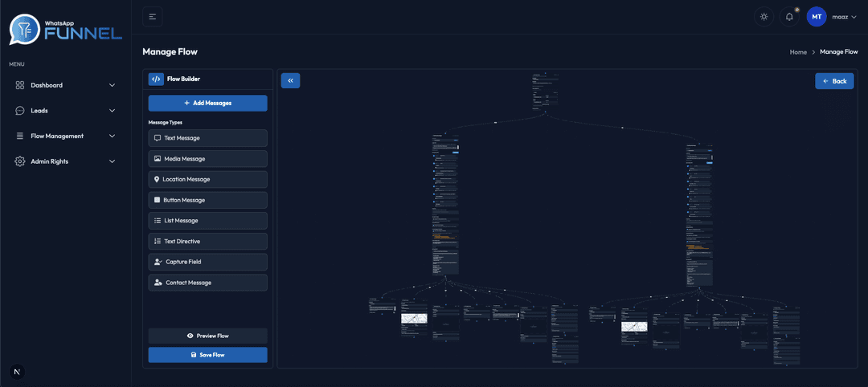
Task: Click the Flow Management list icon
Action: tap(20, 136)
